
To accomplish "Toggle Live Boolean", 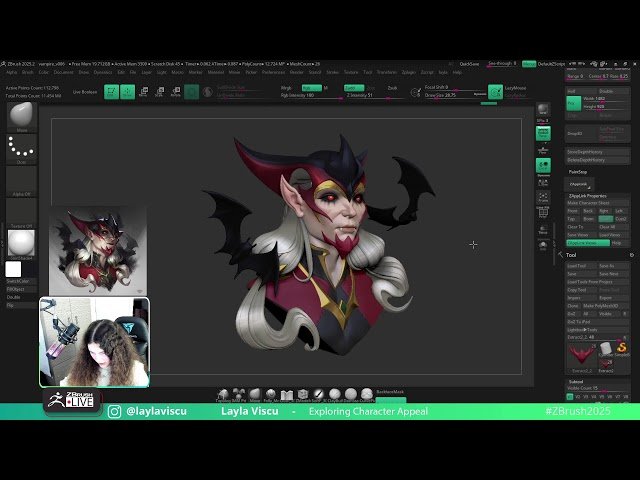I will tap(85, 92).
